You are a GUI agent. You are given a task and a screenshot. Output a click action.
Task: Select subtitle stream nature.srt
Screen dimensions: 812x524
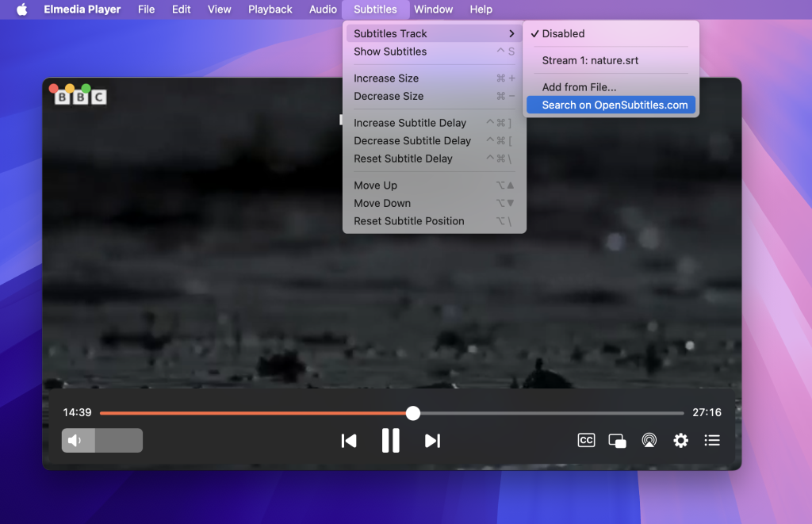tap(590, 60)
